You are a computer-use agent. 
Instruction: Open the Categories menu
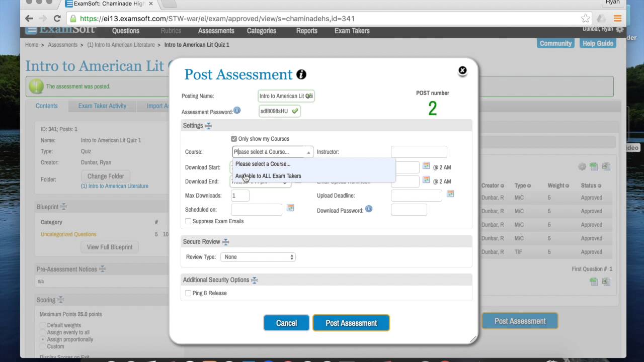click(x=262, y=31)
